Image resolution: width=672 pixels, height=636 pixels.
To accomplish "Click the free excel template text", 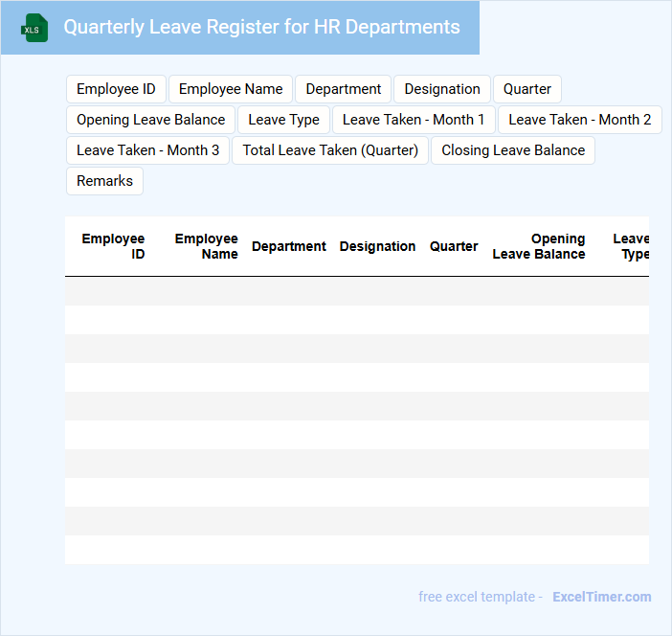I will point(480,597).
